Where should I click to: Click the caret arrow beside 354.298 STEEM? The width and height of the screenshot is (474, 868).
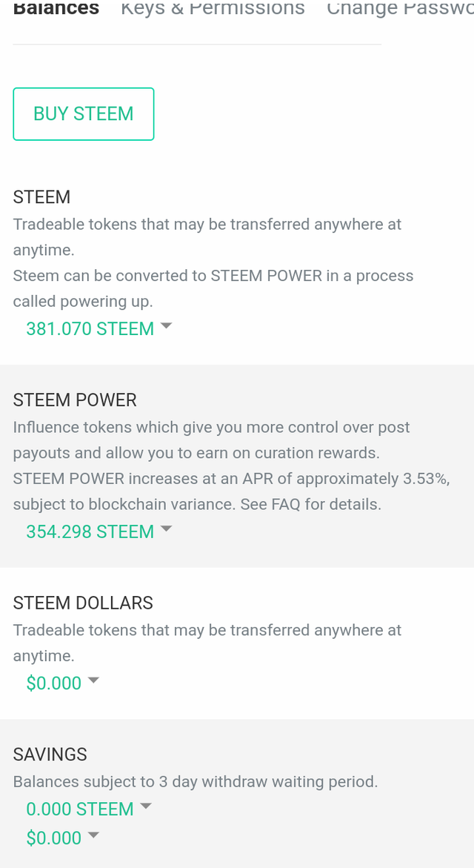[166, 529]
